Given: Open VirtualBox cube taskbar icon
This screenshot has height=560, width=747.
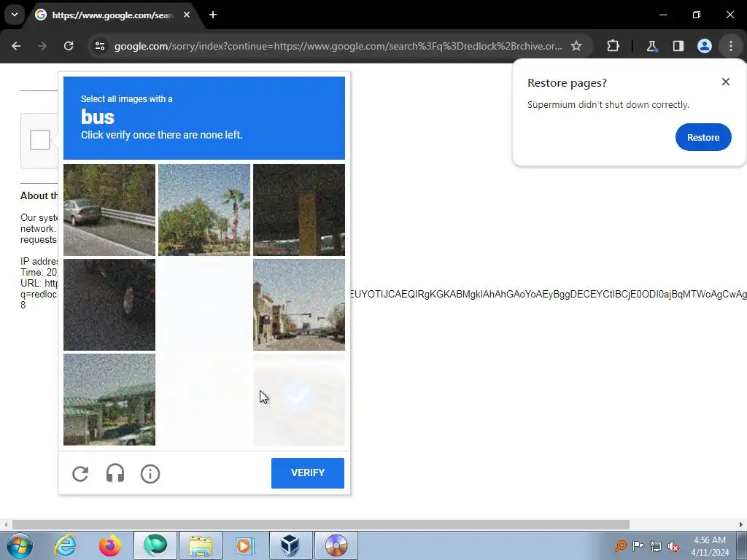Looking at the screenshot, I should tap(290, 545).
